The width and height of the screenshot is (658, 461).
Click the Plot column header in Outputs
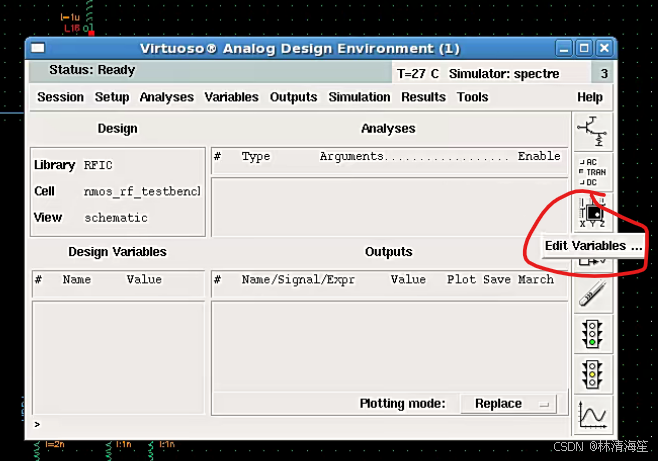(461, 279)
